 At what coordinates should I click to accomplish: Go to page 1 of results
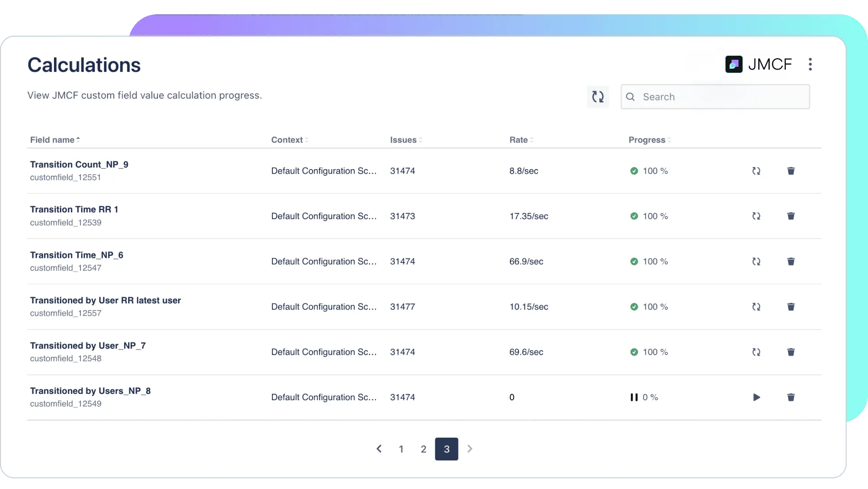point(401,449)
